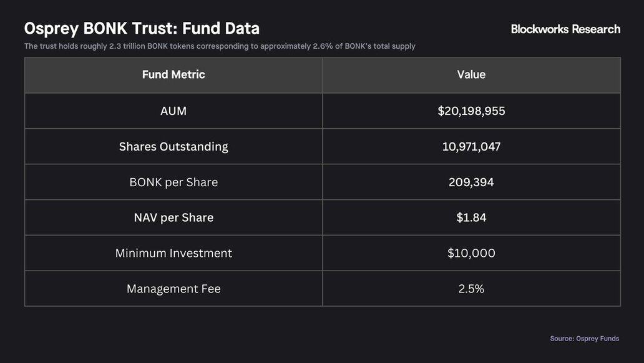The image size is (644, 363).
Task: Click the 209,394 value cell
Action: 471,182
